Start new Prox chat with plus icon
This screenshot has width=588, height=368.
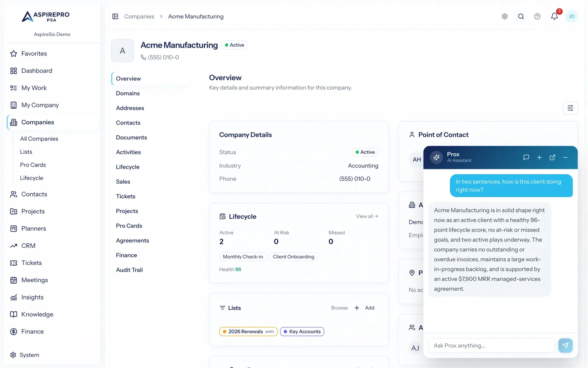pos(539,158)
